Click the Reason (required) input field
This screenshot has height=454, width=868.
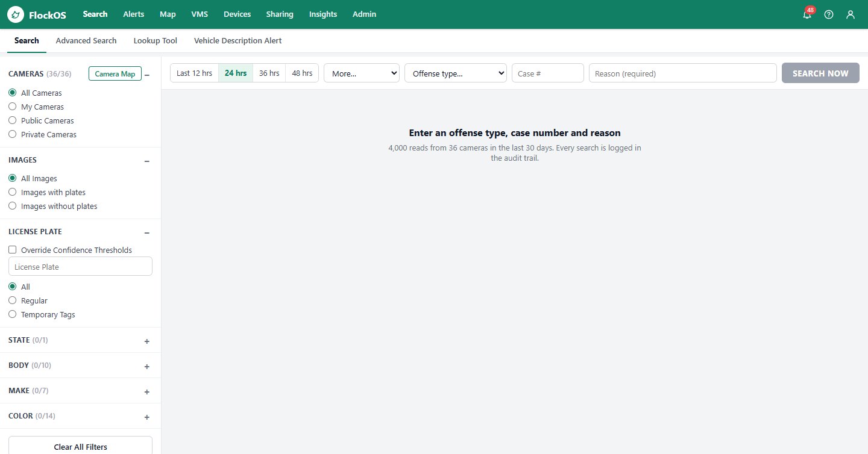[683, 73]
